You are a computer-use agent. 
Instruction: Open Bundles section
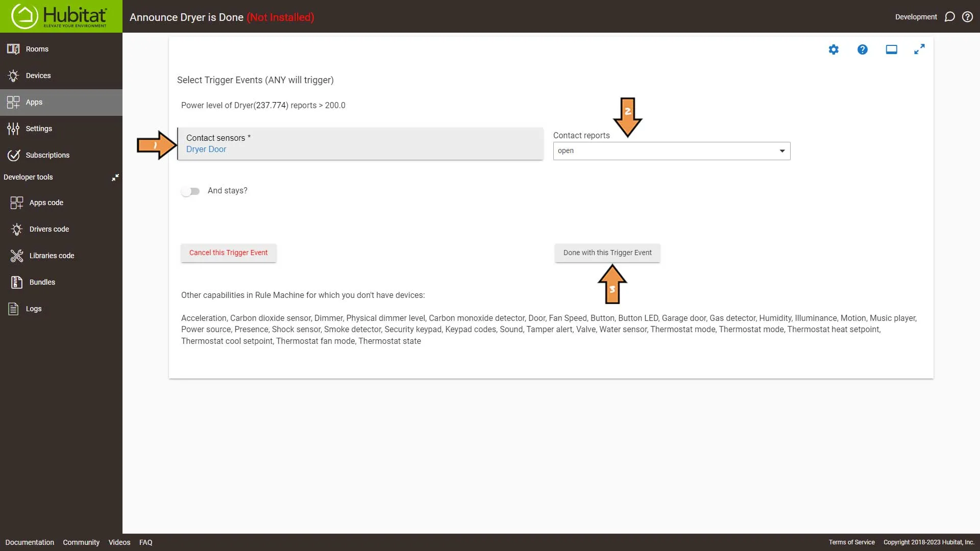[42, 281]
